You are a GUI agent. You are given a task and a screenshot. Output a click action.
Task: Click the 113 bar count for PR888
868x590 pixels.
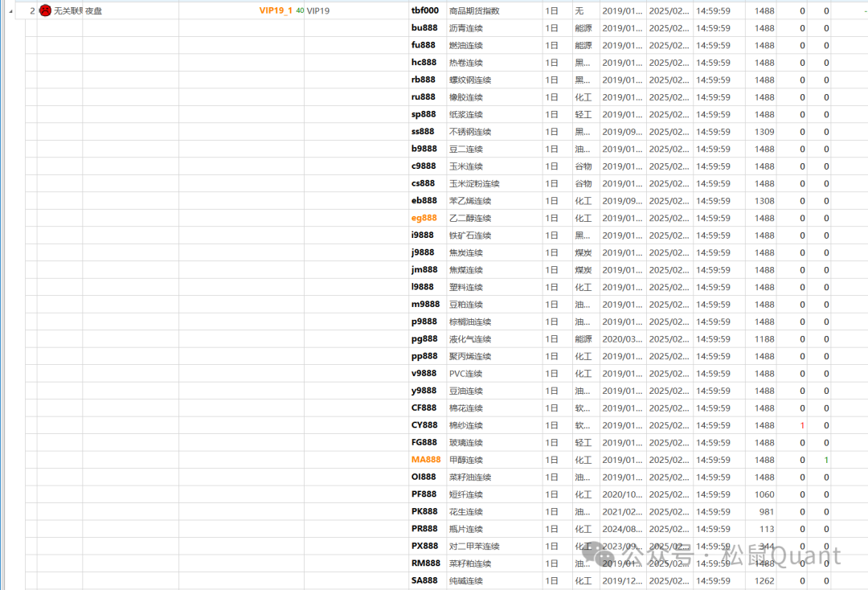767,529
